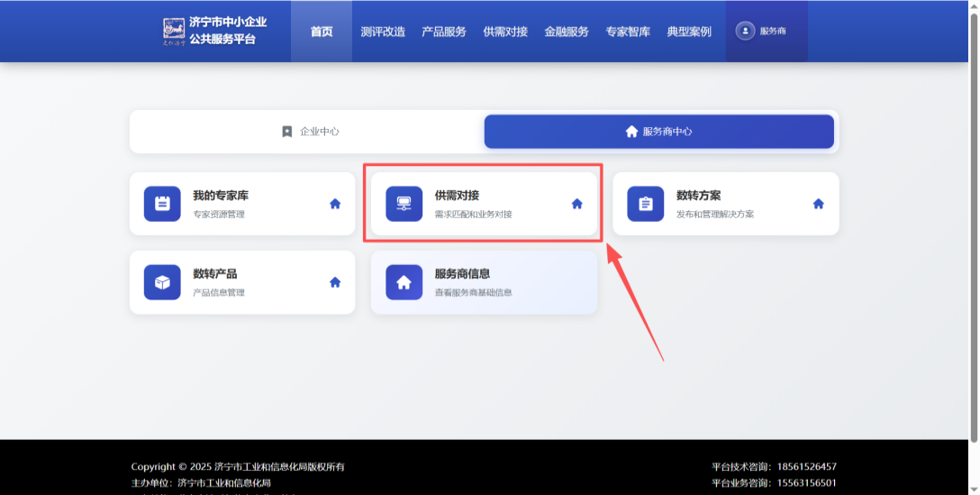Go to 测评改造 in the navigation bar

[383, 32]
